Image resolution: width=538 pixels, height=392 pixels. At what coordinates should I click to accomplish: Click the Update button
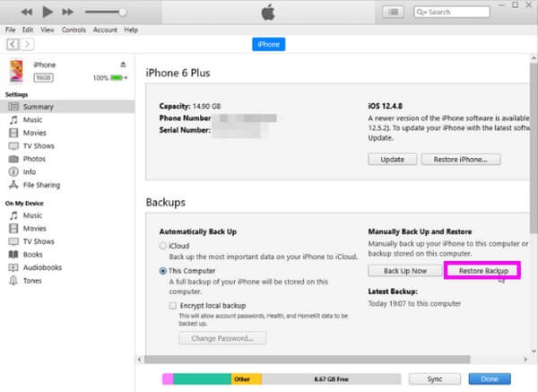click(x=393, y=160)
